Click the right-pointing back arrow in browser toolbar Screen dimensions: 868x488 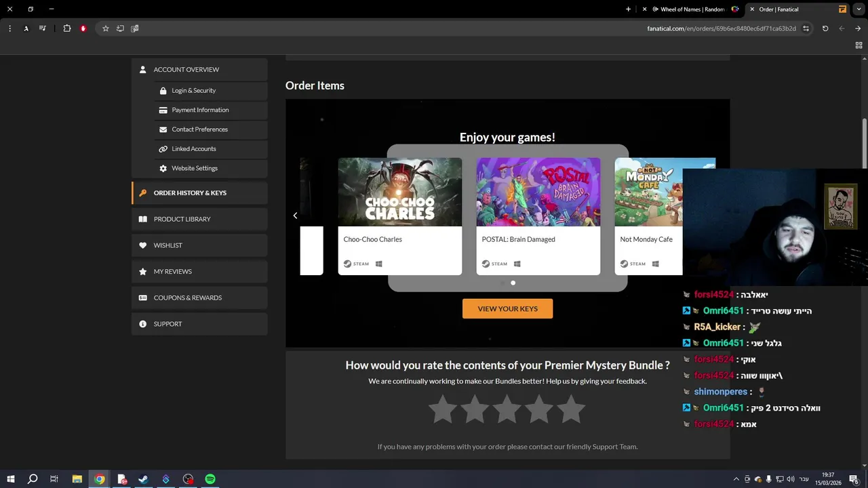click(858, 28)
